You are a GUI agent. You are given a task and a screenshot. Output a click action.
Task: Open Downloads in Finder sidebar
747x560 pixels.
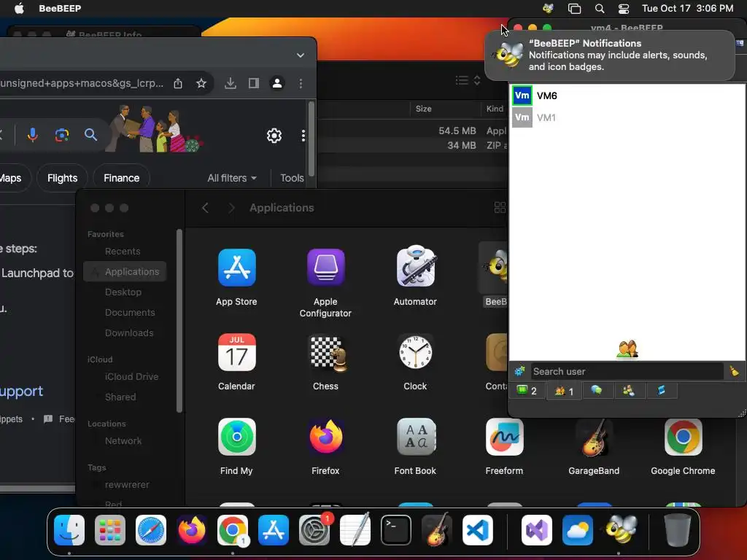pyautogui.click(x=129, y=332)
